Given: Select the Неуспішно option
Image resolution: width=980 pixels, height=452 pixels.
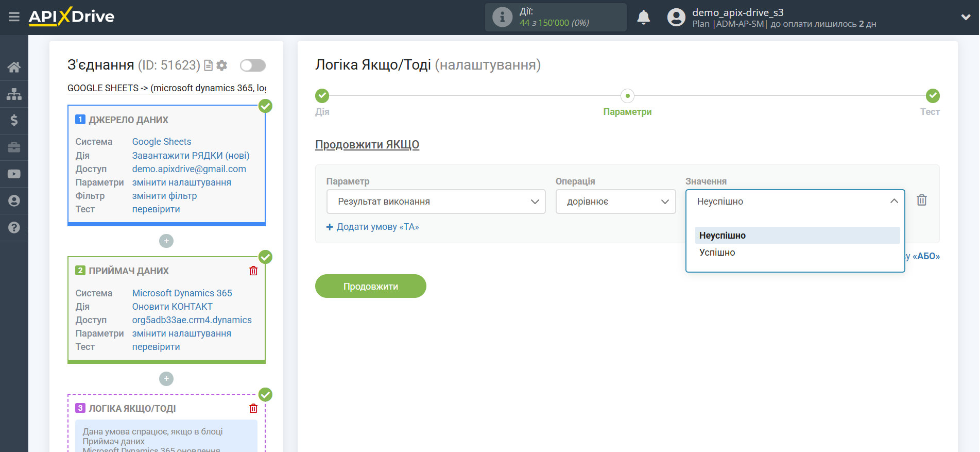Looking at the screenshot, I should [x=797, y=236].
